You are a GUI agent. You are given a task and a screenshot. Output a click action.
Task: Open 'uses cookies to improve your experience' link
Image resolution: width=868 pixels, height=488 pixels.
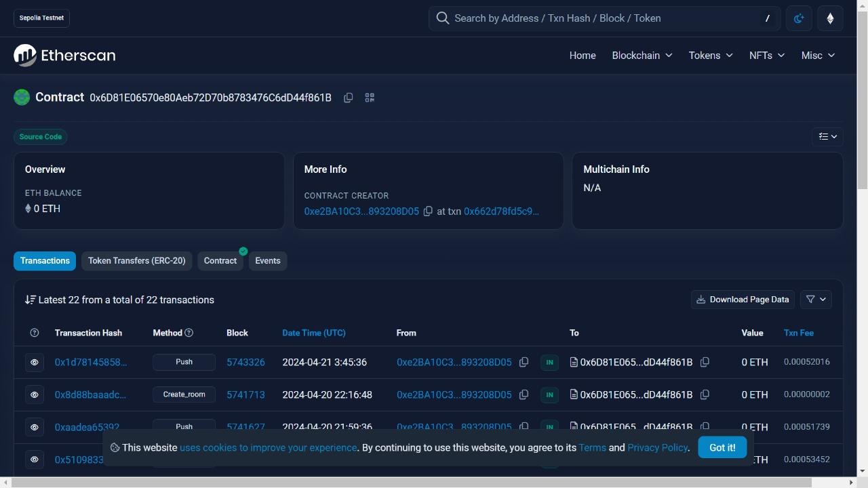pyautogui.click(x=269, y=447)
